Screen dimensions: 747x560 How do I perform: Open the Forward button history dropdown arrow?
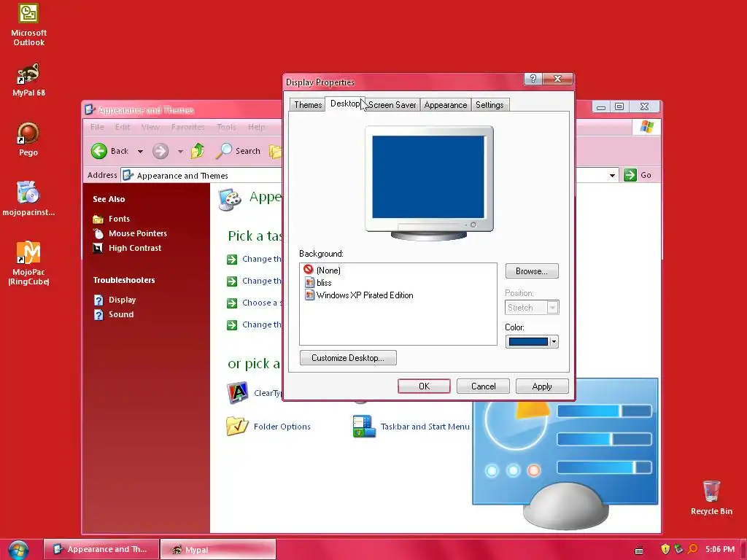pyautogui.click(x=180, y=152)
